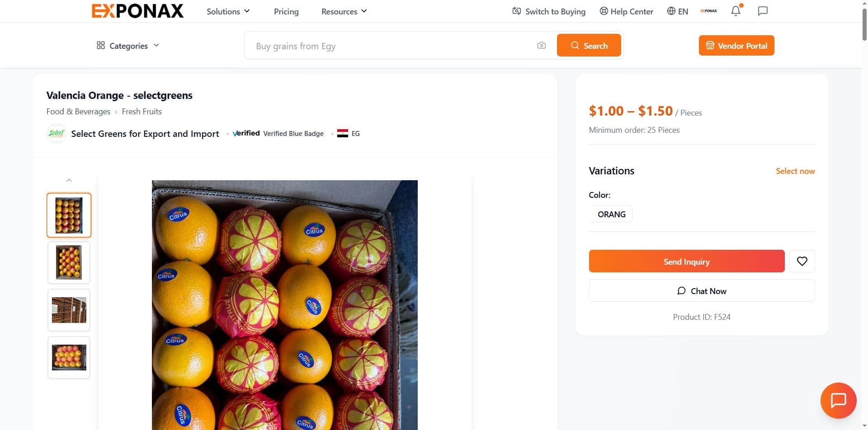Open the Help Center page
The height and width of the screenshot is (430, 868).
(x=626, y=11)
